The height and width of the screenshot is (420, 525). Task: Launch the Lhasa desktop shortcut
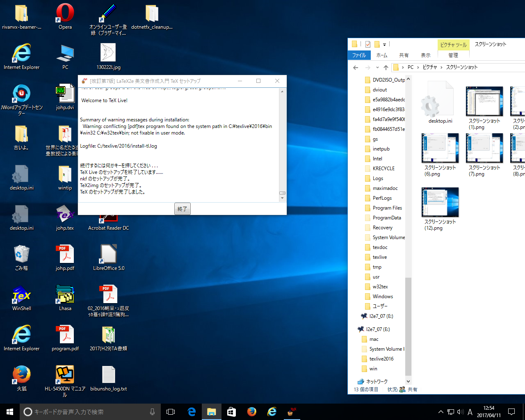tap(65, 298)
